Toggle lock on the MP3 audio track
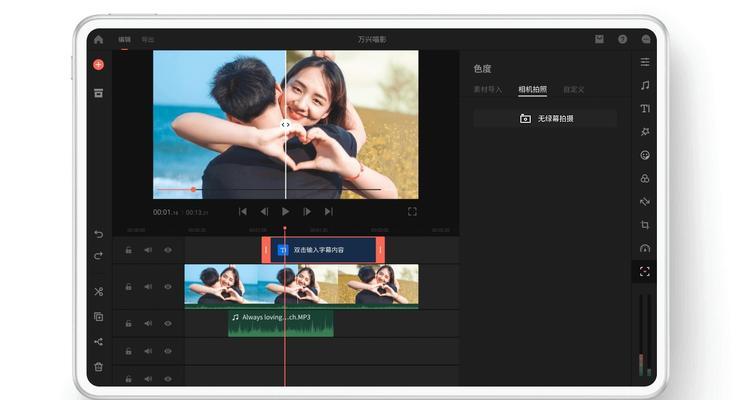Screen dimensions: 741x400 coord(128,323)
